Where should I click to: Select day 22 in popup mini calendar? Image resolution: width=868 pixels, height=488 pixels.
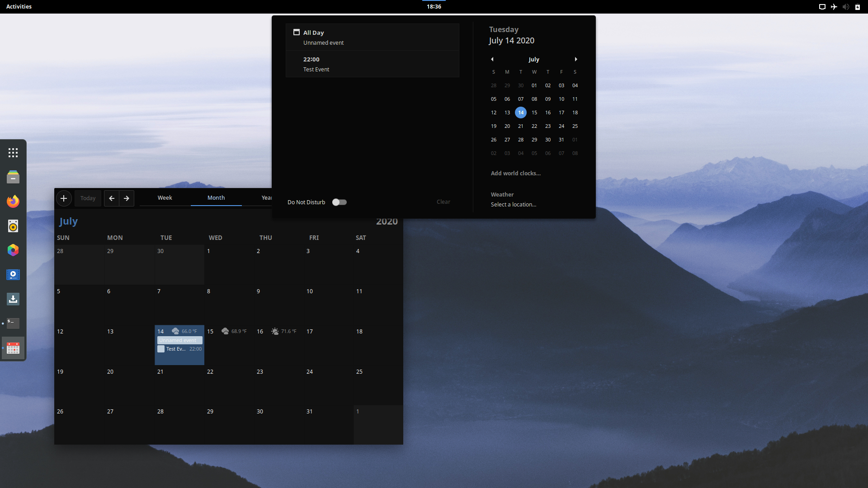(x=534, y=126)
